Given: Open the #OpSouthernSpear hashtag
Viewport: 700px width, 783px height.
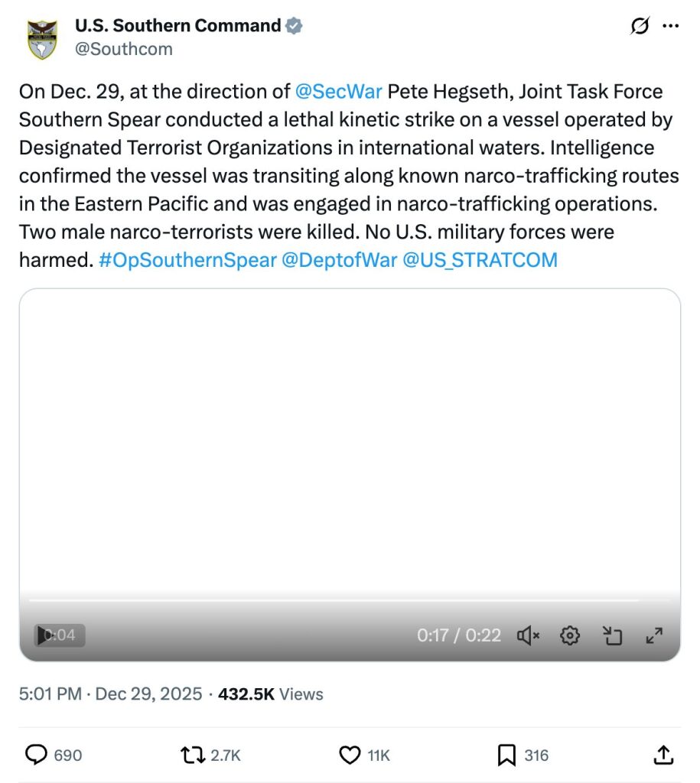Looking at the screenshot, I should [x=187, y=260].
